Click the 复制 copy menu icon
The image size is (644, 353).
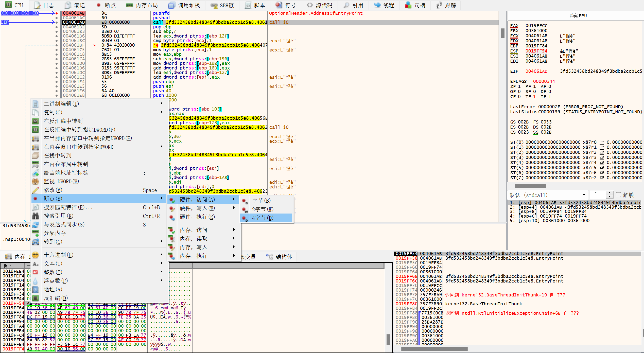coord(36,112)
